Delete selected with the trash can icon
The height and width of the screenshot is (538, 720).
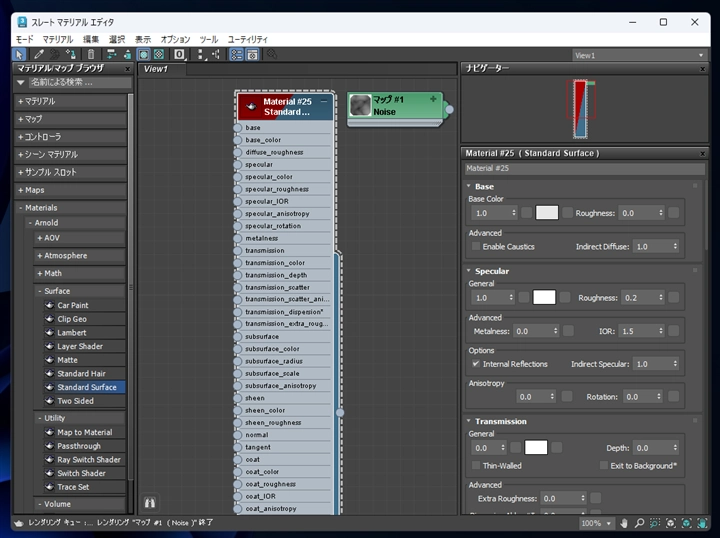coord(91,55)
